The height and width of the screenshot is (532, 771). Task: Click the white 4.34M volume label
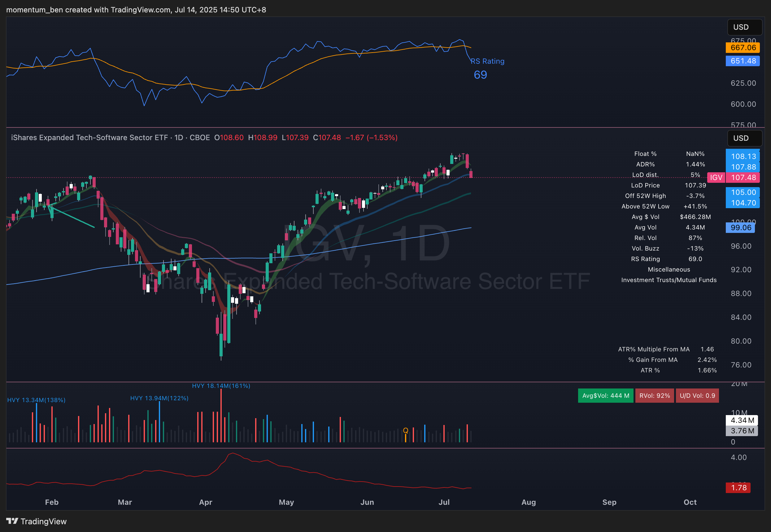coord(742,420)
